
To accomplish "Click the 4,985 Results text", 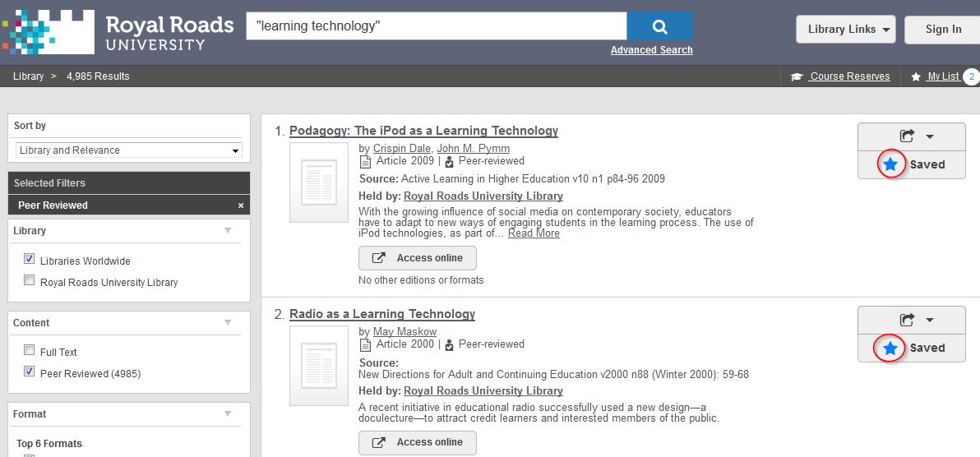I will coord(98,76).
